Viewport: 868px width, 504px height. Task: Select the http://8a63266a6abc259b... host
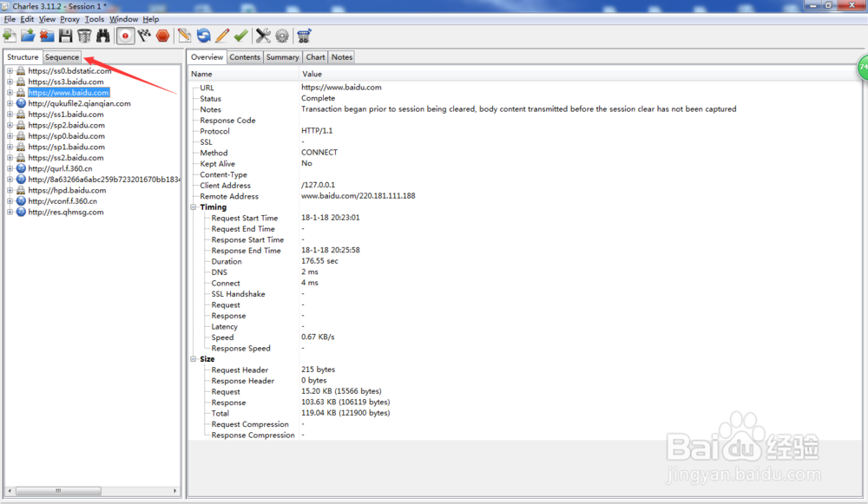click(x=104, y=180)
